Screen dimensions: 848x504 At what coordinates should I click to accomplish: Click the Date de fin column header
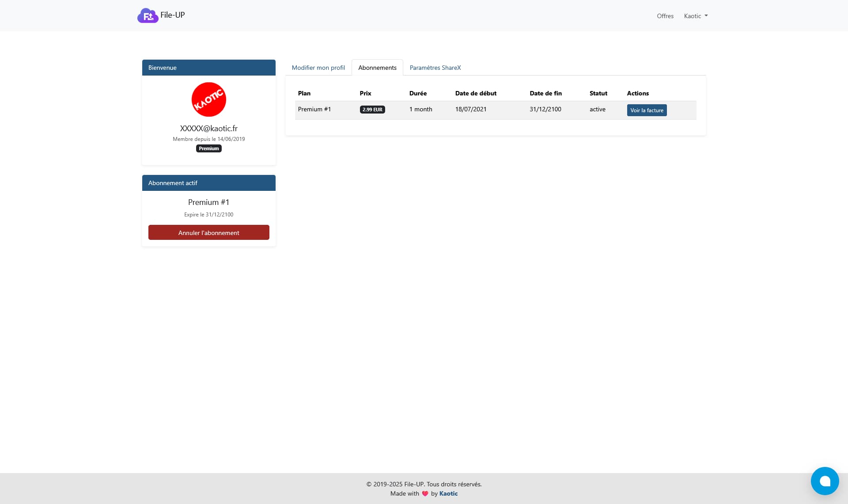[545, 93]
